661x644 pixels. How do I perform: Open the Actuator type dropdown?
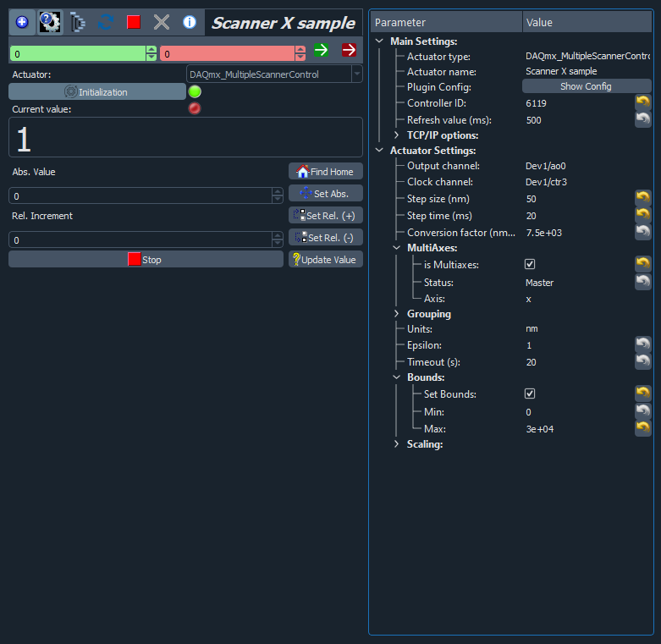point(273,74)
